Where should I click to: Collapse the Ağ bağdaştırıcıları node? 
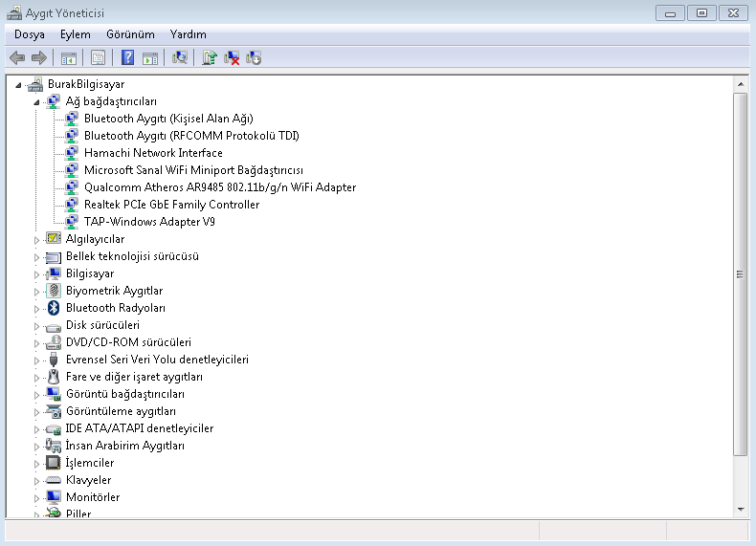tap(36, 102)
